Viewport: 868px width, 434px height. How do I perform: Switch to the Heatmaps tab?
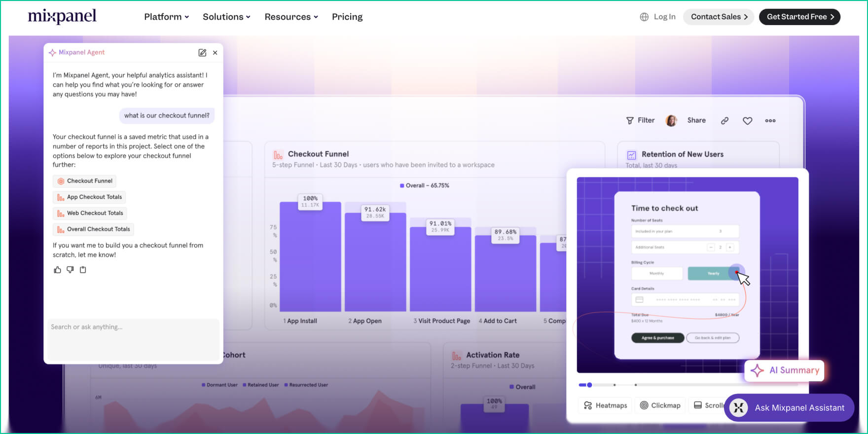(605, 405)
